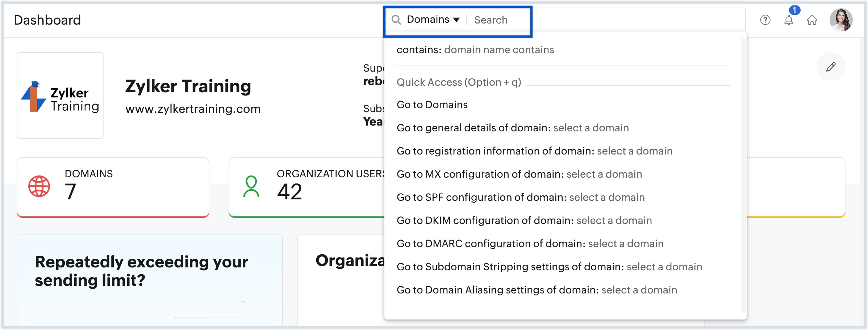The image size is (868, 330).
Task: Click the pencil edit icon
Action: [x=831, y=67]
